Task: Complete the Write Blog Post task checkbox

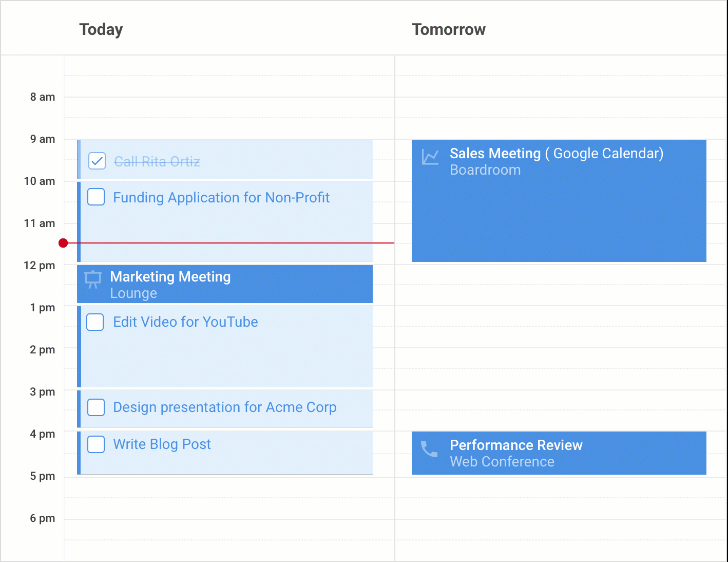Action: [x=96, y=444]
